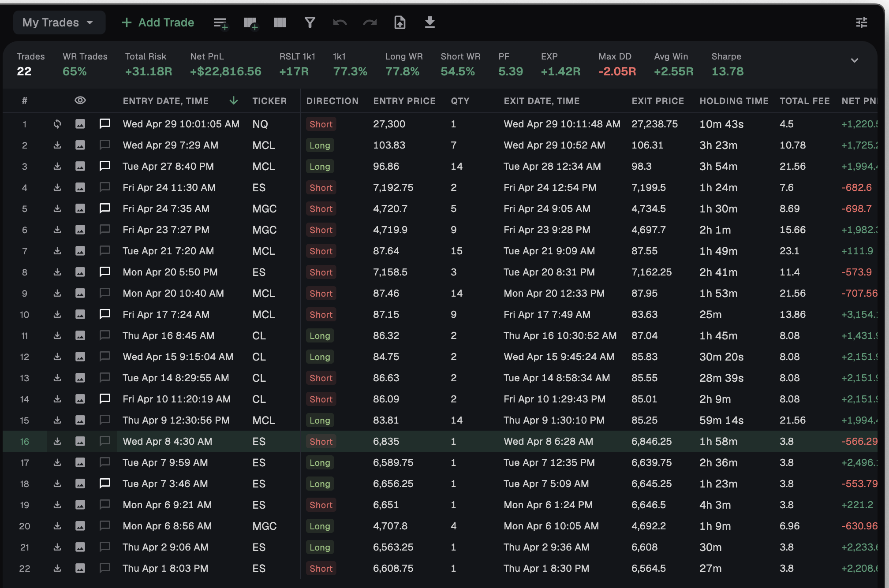The height and width of the screenshot is (588, 889).
Task: Open comment icon on row 18
Action: (105, 484)
